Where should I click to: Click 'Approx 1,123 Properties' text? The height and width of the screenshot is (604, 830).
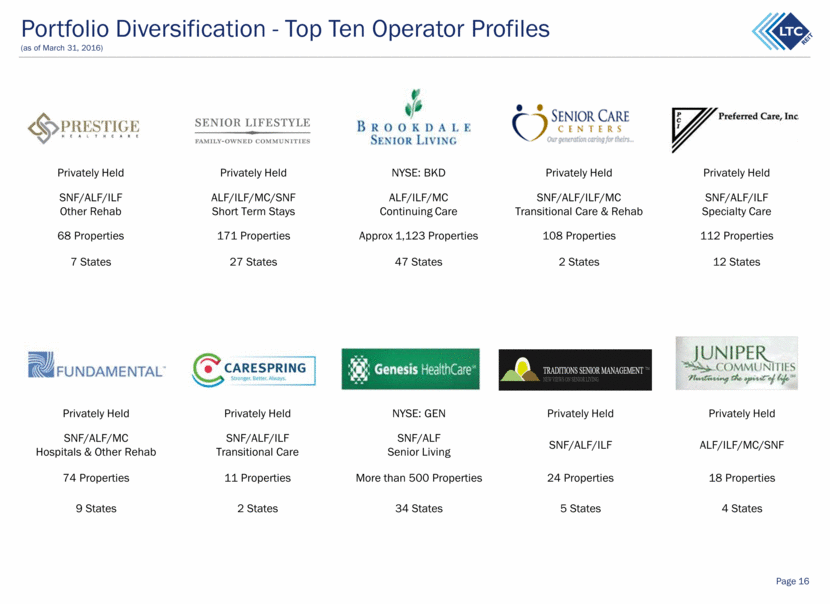(x=418, y=236)
